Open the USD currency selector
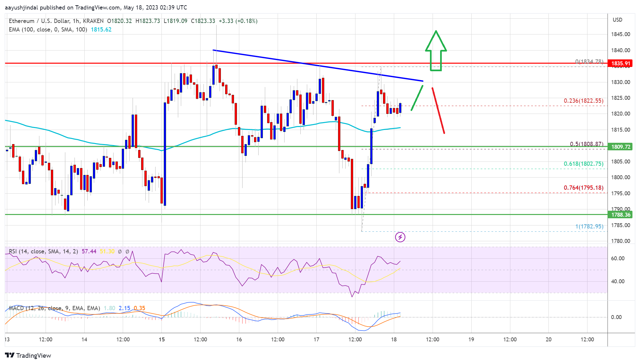This screenshot has height=364, width=640. pos(617,20)
